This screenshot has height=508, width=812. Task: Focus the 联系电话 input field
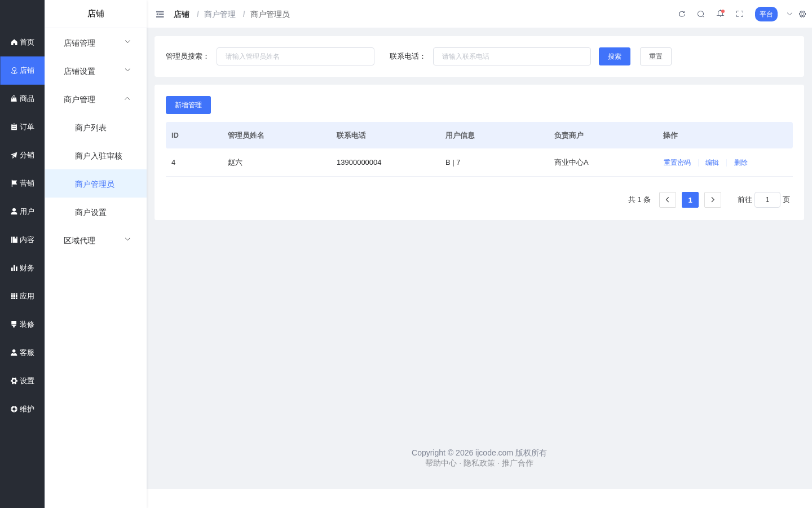[x=512, y=56]
